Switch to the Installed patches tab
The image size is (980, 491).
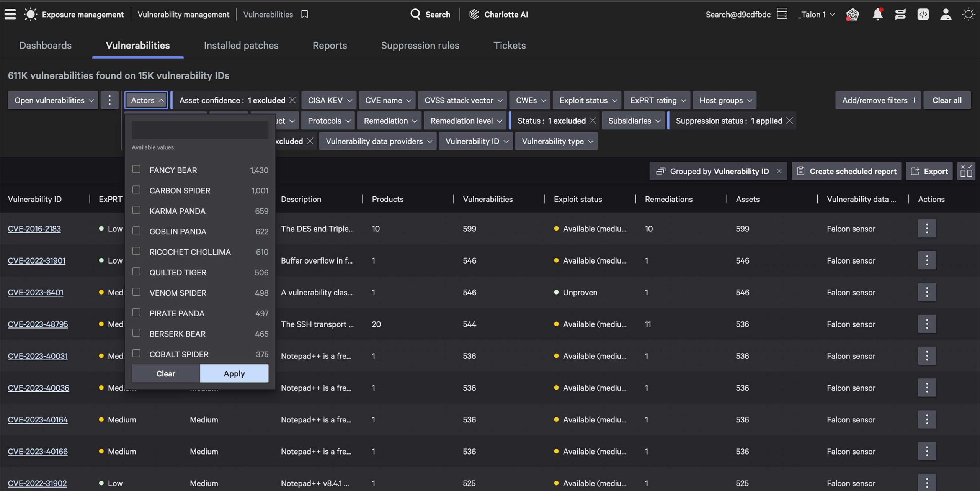[241, 45]
